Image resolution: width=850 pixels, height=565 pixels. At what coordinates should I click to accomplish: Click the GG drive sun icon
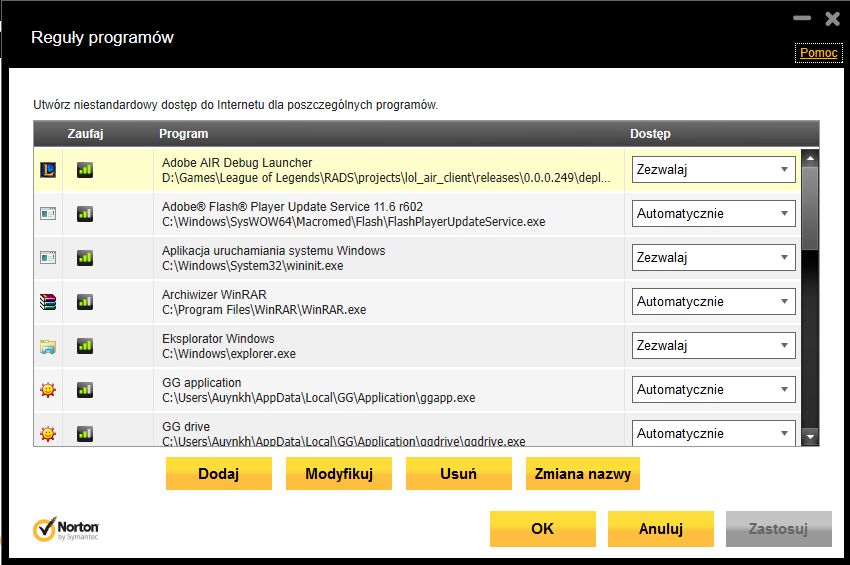[x=48, y=434]
